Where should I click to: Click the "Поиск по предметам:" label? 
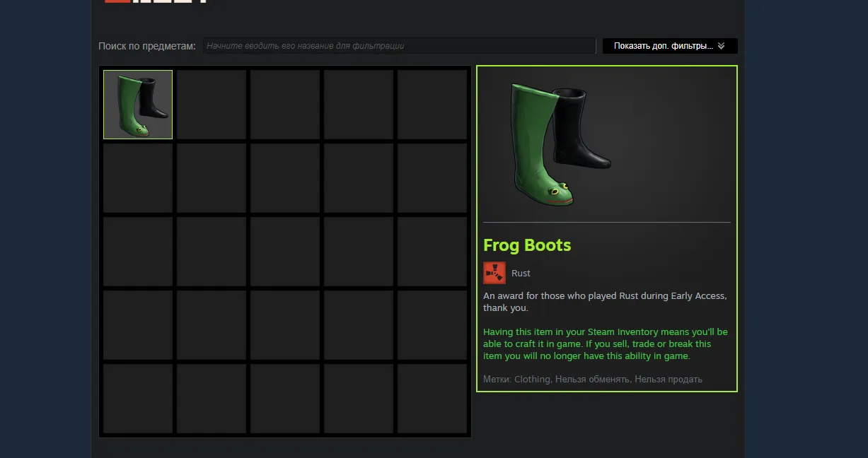pyautogui.click(x=147, y=46)
